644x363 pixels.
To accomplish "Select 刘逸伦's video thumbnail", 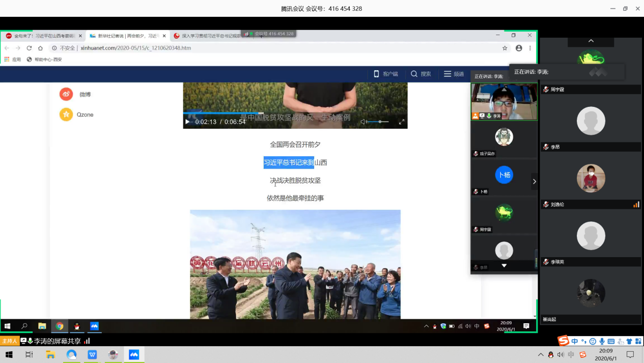I will point(591,178).
